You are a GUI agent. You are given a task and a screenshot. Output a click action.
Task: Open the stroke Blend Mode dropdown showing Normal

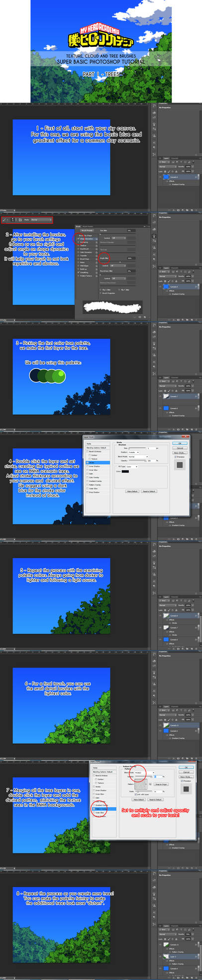pyautogui.click(x=138, y=457)
